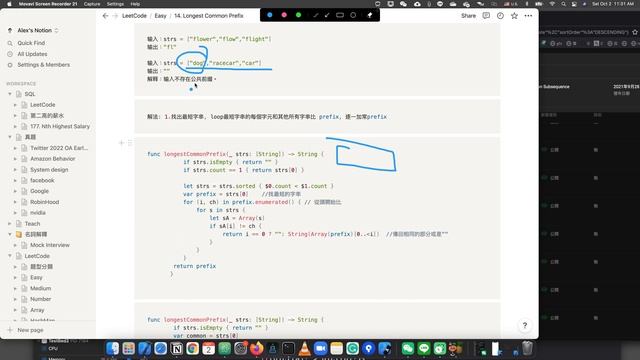Expand the 177. Nth Highest Salary page
This screenshot has width=640, height=360.
(x=16, y=127)
